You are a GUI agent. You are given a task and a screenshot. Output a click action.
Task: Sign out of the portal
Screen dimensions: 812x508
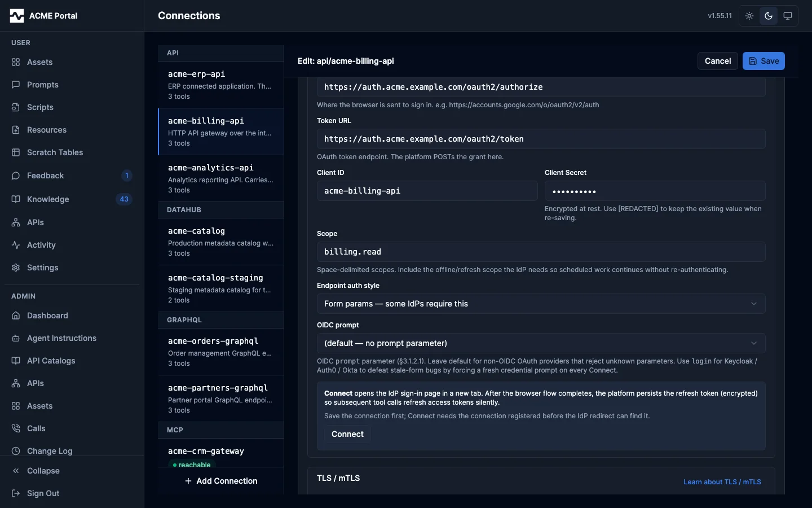[72, 493]
